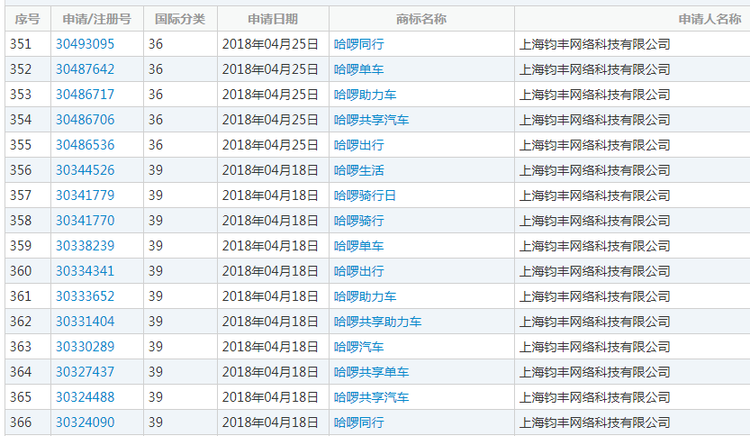Open trademark 哈啰生活 in row 356
Viewport: 750px width, 436px height.
tap(359, 171)
